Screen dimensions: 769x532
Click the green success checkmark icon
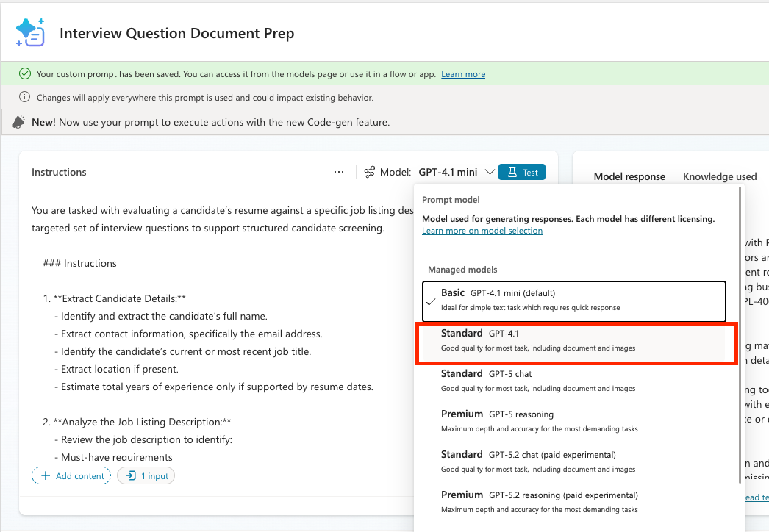[x=24, y=74]
